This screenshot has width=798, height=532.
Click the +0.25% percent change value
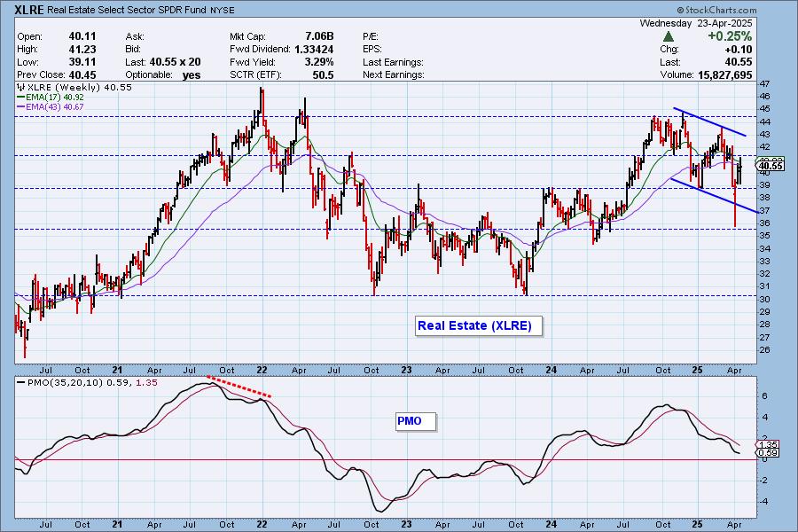coord(730,36)
